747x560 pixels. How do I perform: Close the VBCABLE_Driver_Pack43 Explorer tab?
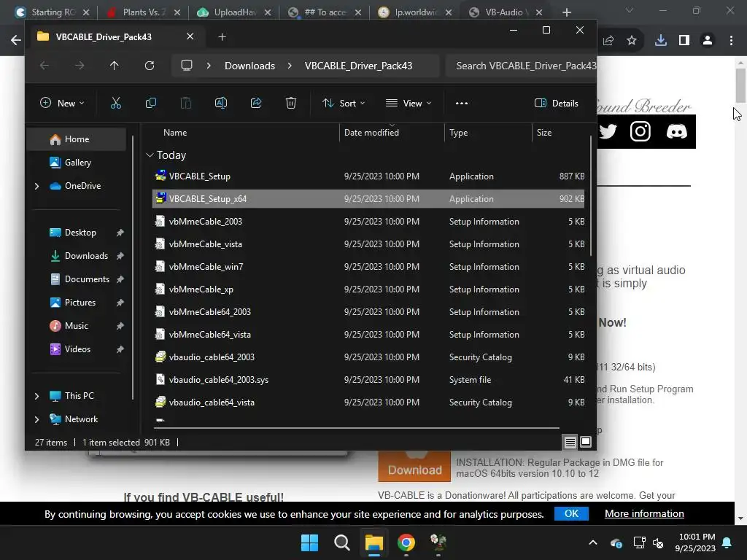(190, 36)
